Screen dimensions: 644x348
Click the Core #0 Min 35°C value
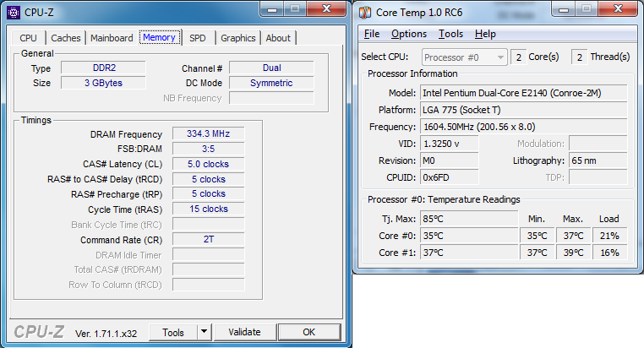pyautogui.click(x=538, y=236)
